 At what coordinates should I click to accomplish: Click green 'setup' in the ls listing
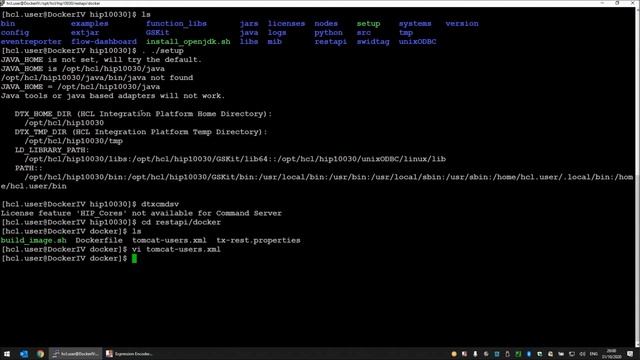coord(369,24)
